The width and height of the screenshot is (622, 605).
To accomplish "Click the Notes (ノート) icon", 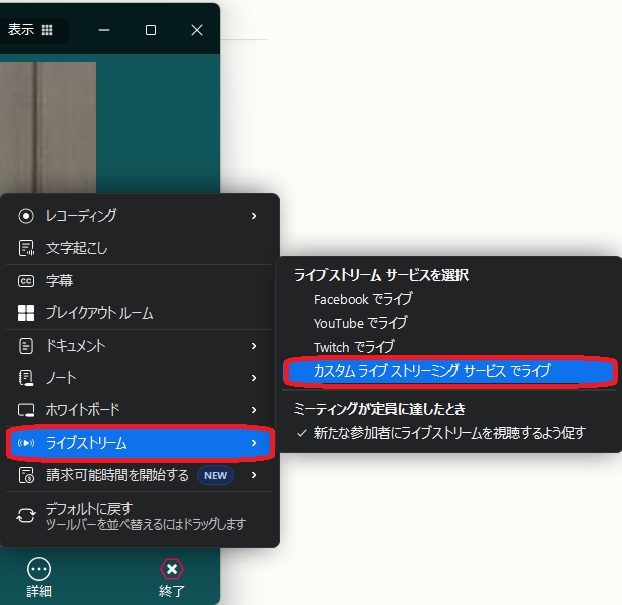I will (x=26, y=378).
